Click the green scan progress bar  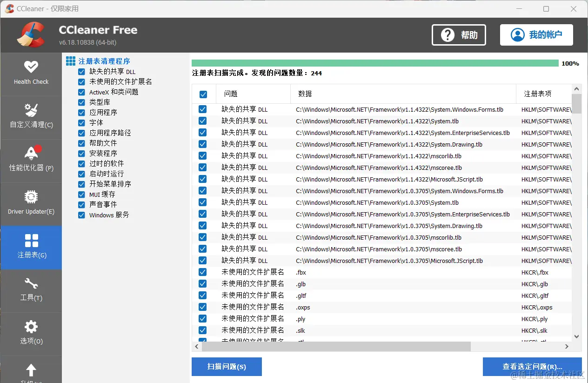pyautogui.click(x=375, y=63)
